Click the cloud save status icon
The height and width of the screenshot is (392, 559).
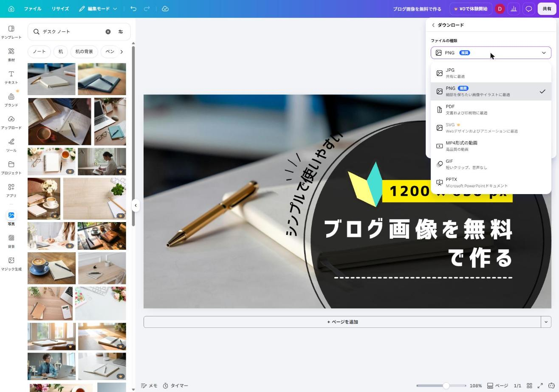pos(165,8)
